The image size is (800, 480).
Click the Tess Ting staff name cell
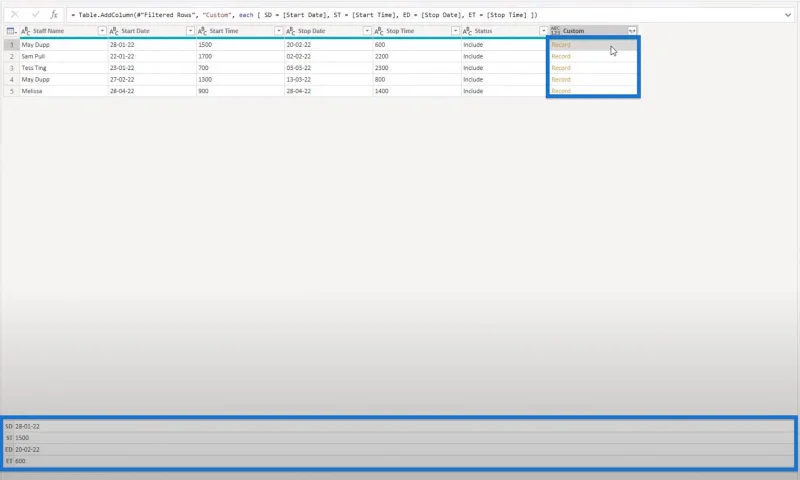63,68
